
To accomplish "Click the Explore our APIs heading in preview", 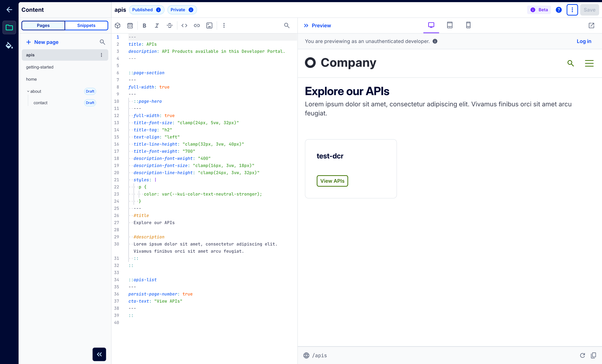I will click(347, 91).
